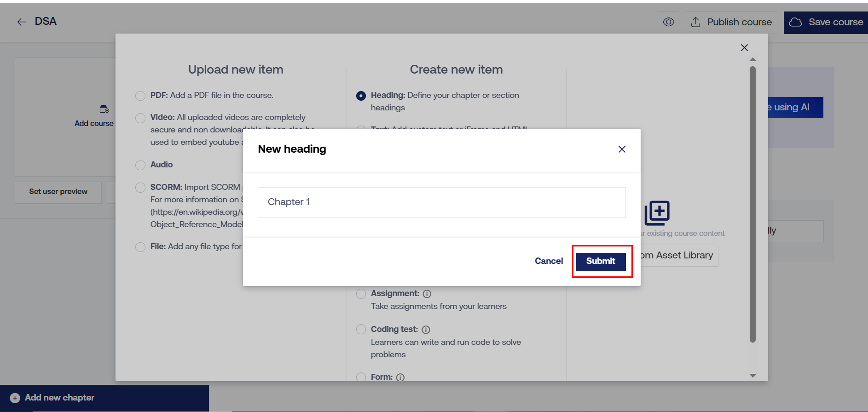Image resolution: width=868 pixels, height=412 pixels.
Task: Select the Assignment radio option
Action: pyautogui.click(x=361, y=293)
